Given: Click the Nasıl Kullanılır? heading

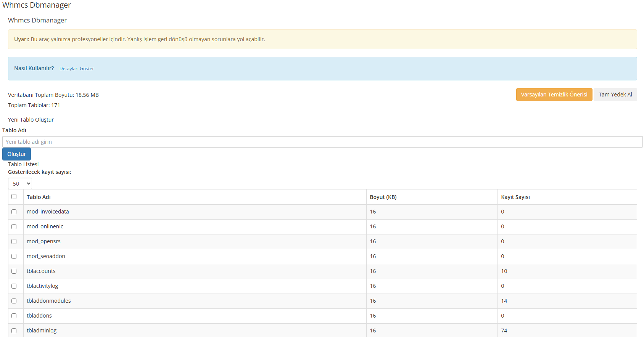Looking at the screenshot, I should pyautogui.click(x=34, y=68).
